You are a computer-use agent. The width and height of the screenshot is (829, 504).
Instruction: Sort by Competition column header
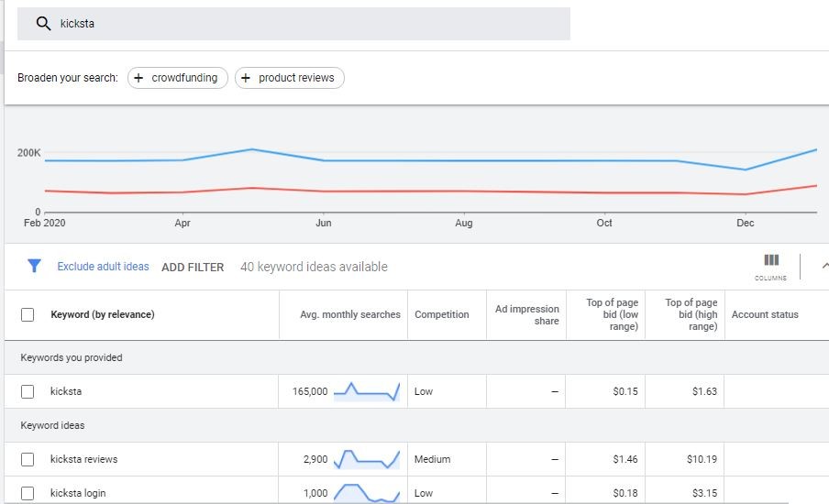(441, 314)
